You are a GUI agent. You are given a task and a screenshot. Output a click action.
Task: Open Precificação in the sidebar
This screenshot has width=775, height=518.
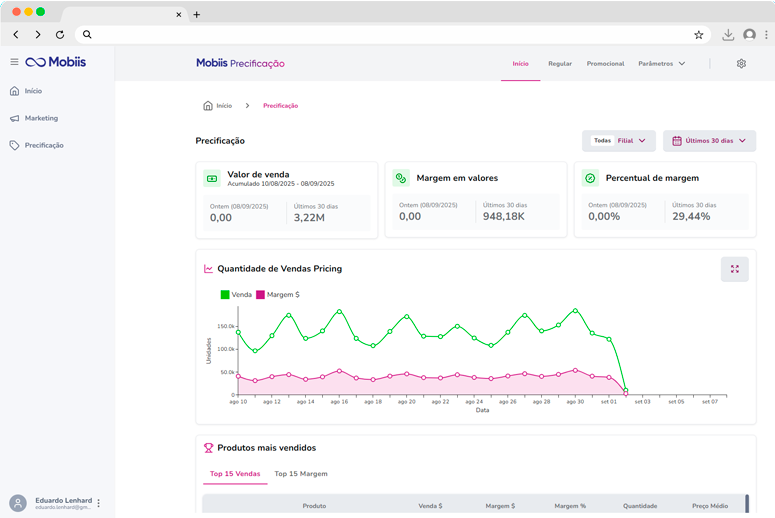pos(44,145)
